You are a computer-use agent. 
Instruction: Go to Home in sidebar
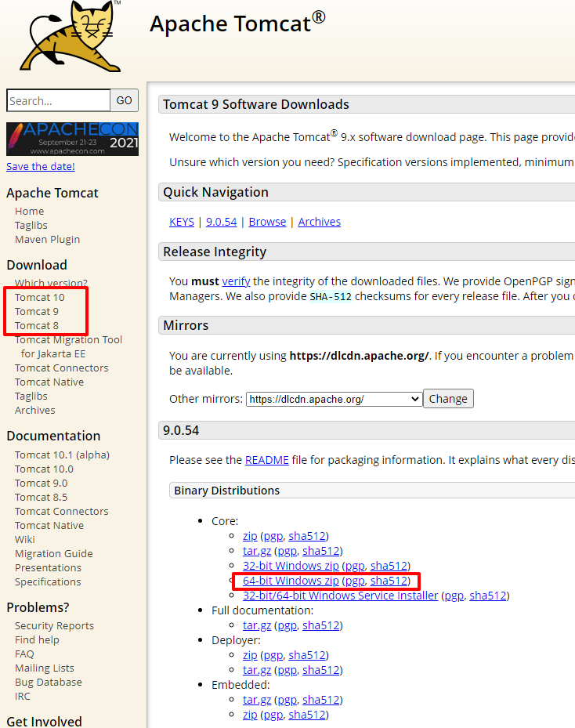(x=29, y=212)
